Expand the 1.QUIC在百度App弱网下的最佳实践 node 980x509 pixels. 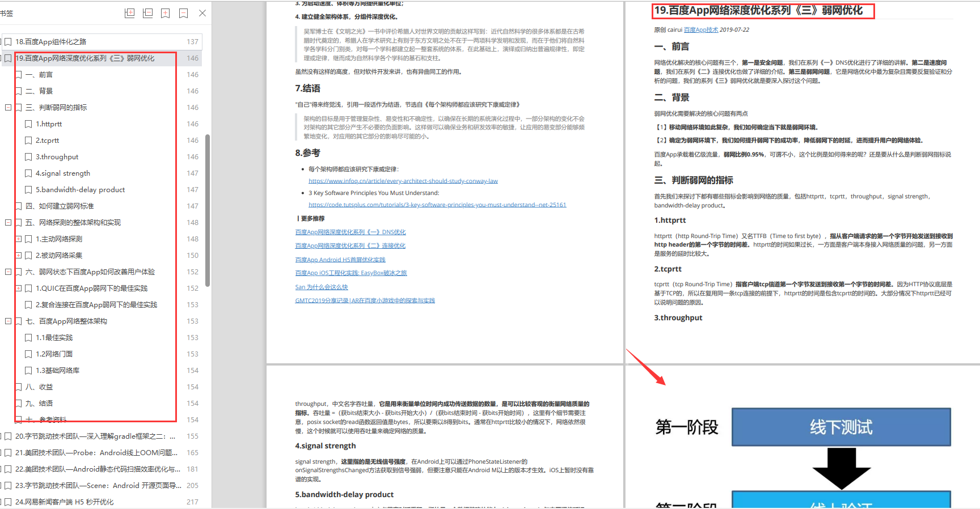[18, 288]
